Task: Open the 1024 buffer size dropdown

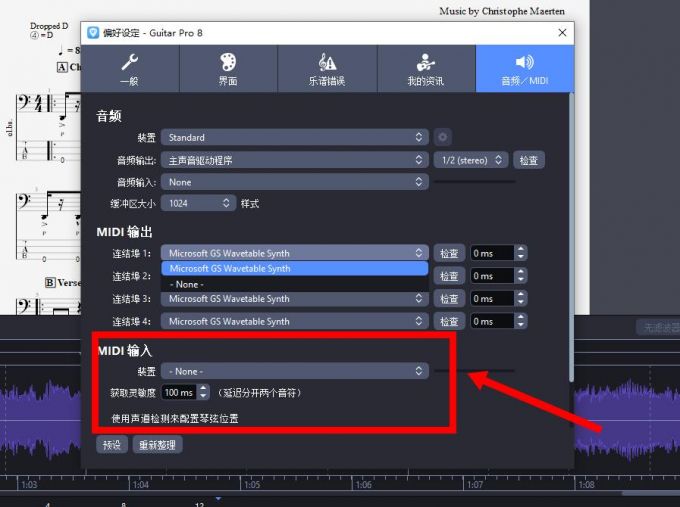Action: [x=198, y=203]
